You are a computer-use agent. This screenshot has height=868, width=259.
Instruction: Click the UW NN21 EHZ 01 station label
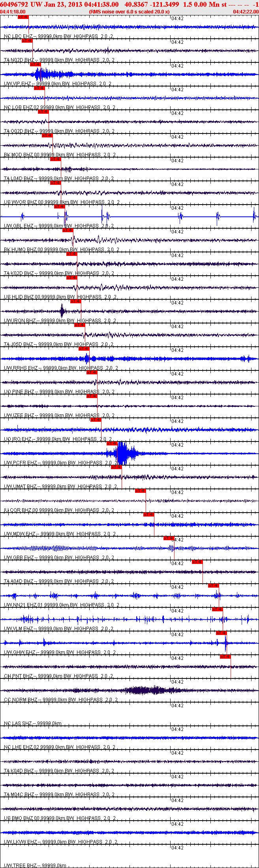[62, 605]
